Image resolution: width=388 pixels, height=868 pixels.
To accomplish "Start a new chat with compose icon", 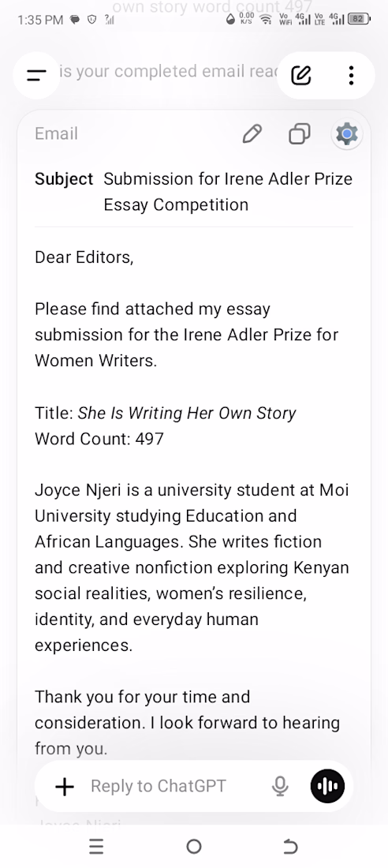I will pos(300,75).
